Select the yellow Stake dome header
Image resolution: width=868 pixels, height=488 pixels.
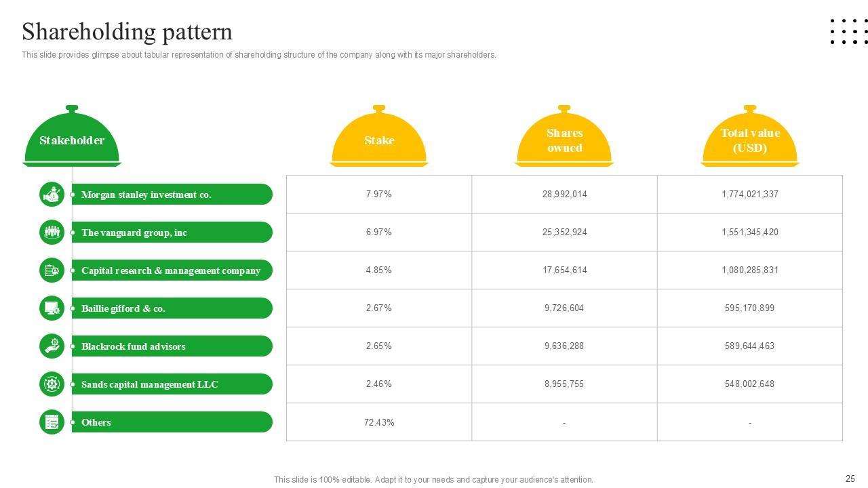pyautogui.click(x=379, y=138)
